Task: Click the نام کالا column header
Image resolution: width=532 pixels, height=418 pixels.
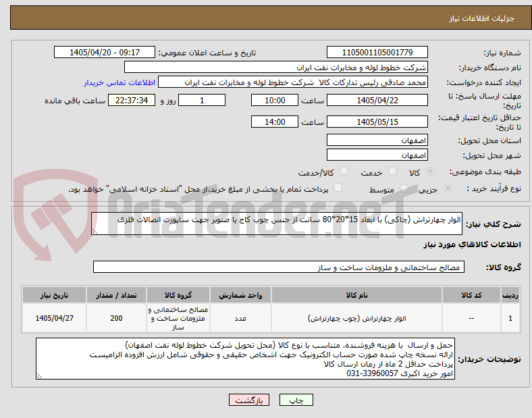Action: [x=356, y=295]
